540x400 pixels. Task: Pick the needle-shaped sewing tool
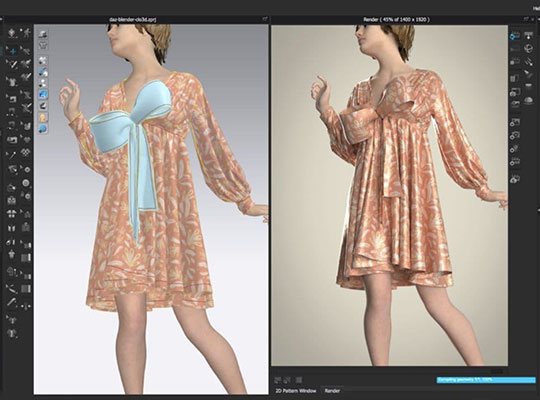coord(12,155)
